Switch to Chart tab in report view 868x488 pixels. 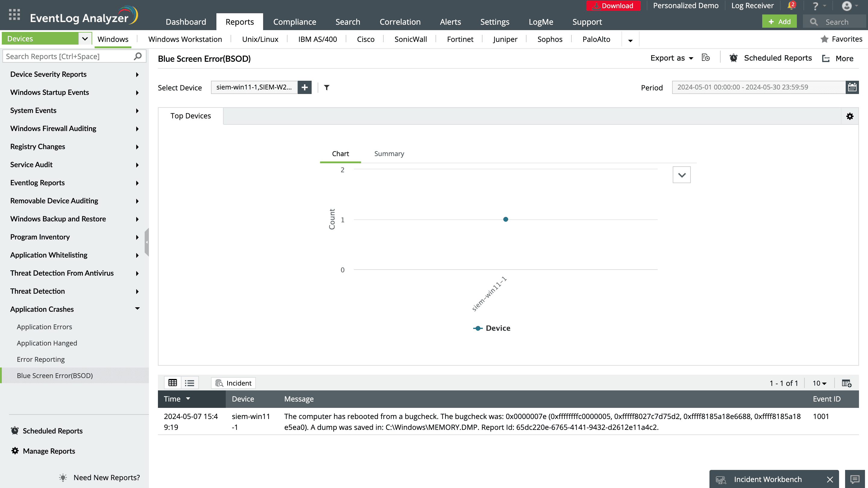(x=340, y=154)
